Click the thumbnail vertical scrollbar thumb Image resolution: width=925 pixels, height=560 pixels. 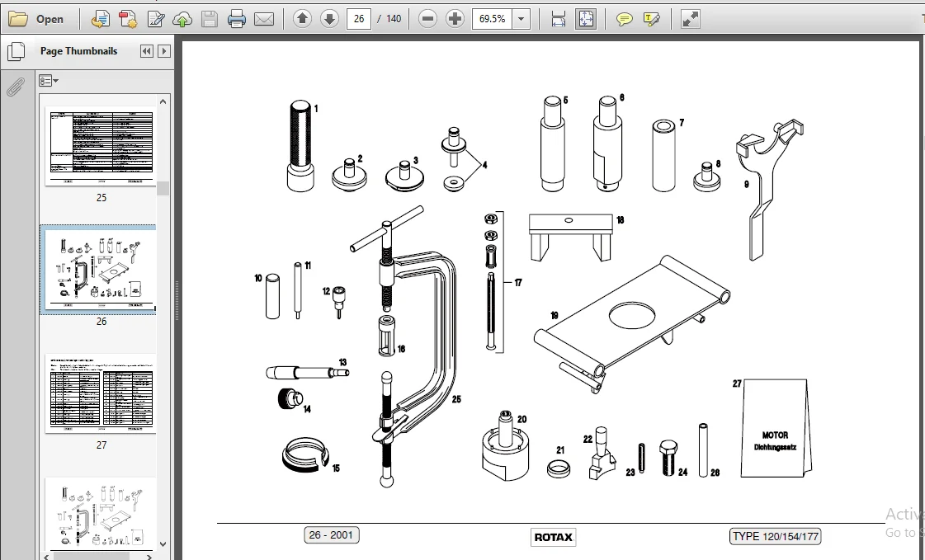click(x=163, y=189)
